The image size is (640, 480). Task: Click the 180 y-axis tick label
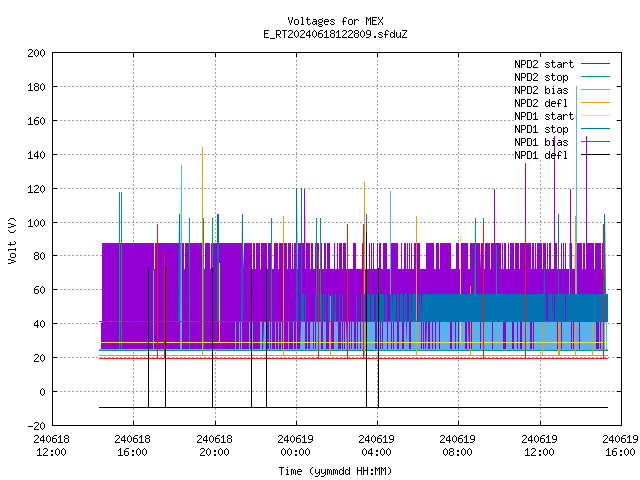(x=36, y=87)
